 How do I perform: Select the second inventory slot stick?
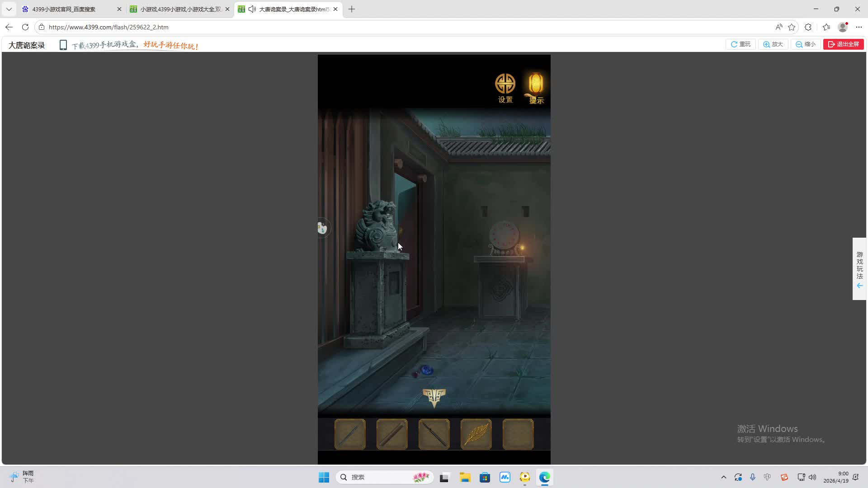pos(392,434)
